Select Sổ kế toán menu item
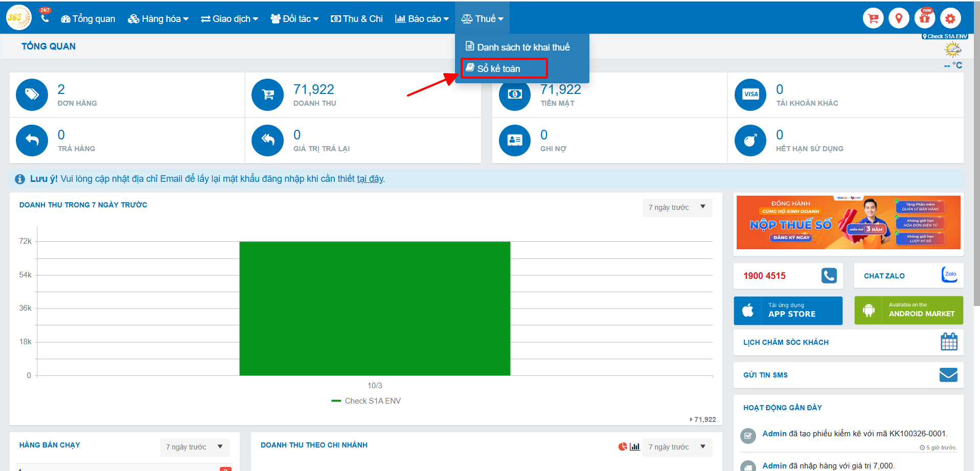This screenshot has width=980, height=471. coord(499,68)
